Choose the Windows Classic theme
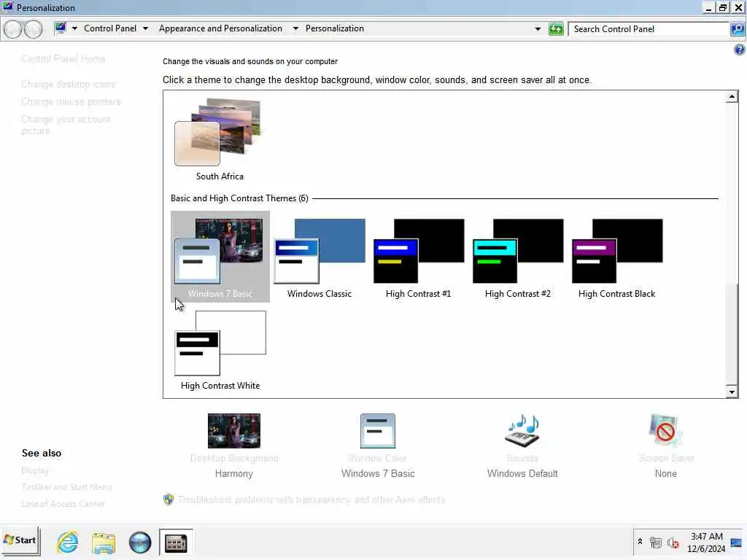Screen dimensions: 747x560 (x=320, y=256)
